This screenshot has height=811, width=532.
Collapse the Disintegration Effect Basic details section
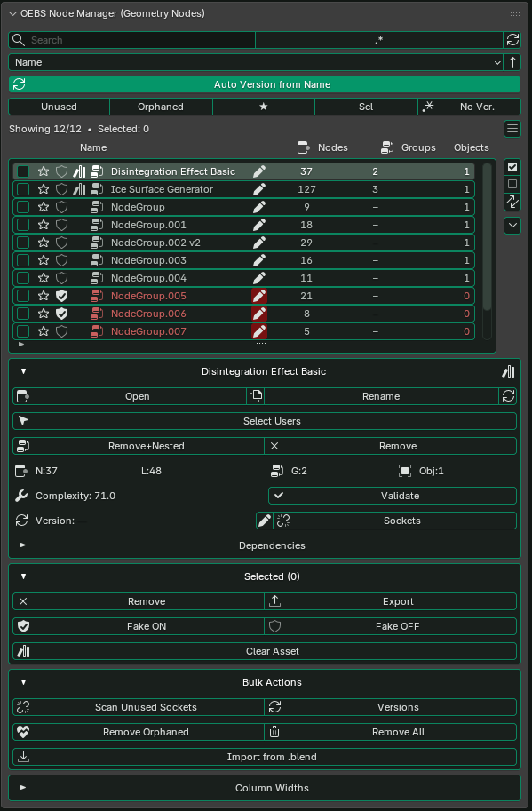click(23, 371)
